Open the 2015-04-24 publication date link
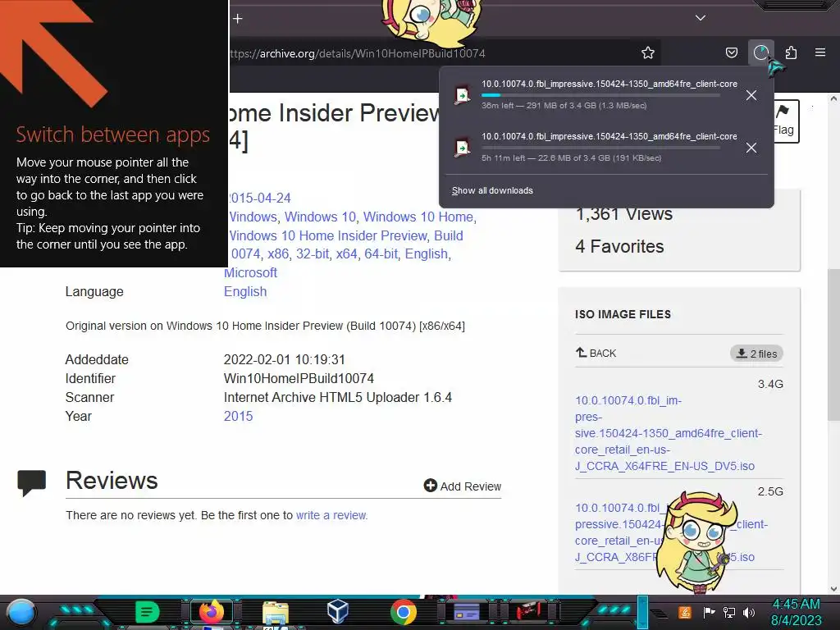The width and height of the screenshot is (840, 630). click(259, 199)
